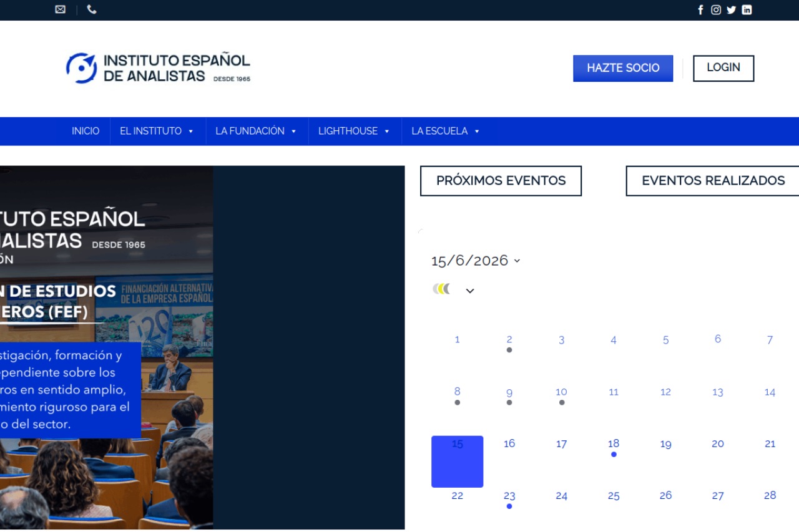Select day 2 in the calendar

(509, 340)
